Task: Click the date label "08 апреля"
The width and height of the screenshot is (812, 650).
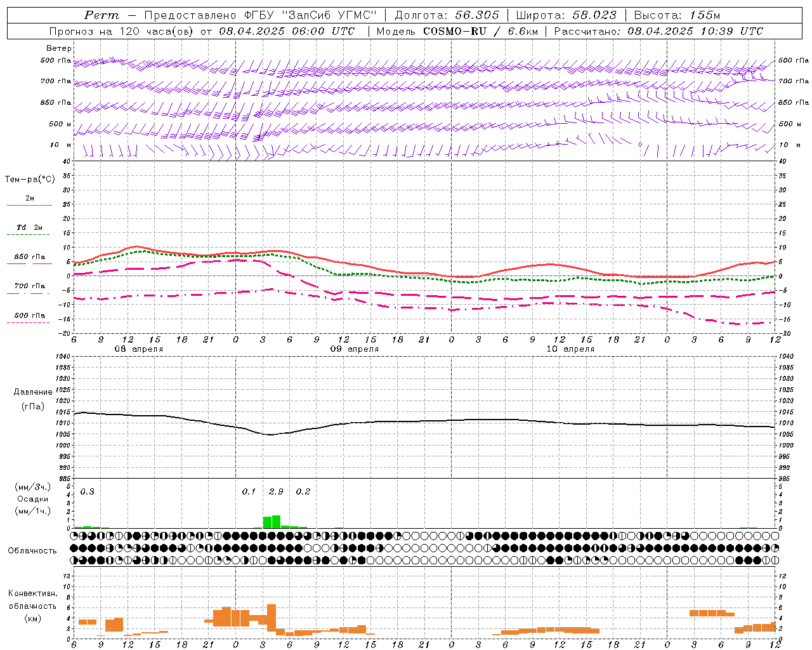Action: (138, 349)
